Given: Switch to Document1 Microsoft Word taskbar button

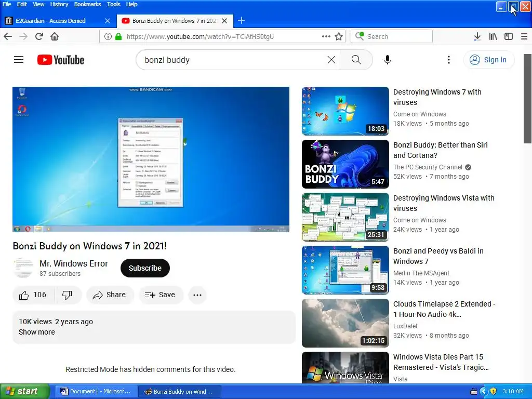Looking at the screenshot, I should [96, 392].
